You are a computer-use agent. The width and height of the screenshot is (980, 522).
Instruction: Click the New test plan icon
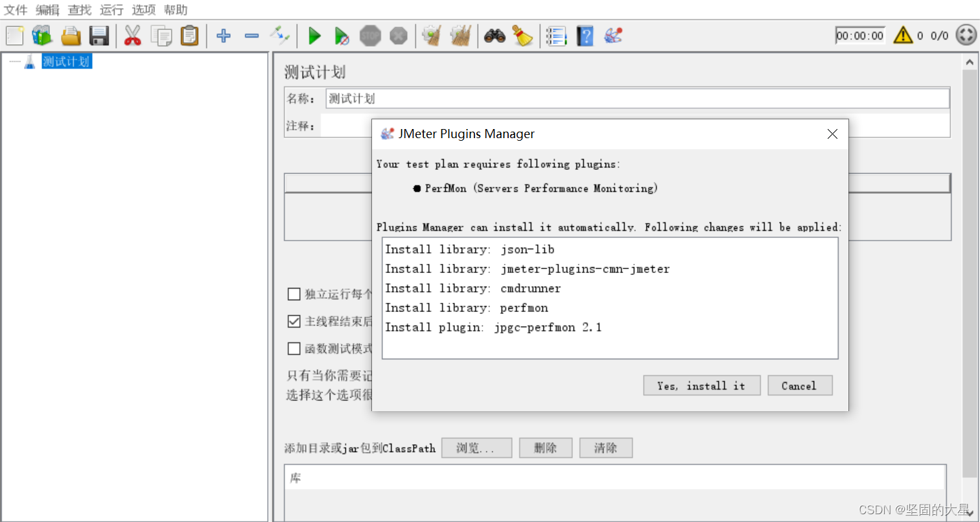pyautogui.click(x=14, y=36)
